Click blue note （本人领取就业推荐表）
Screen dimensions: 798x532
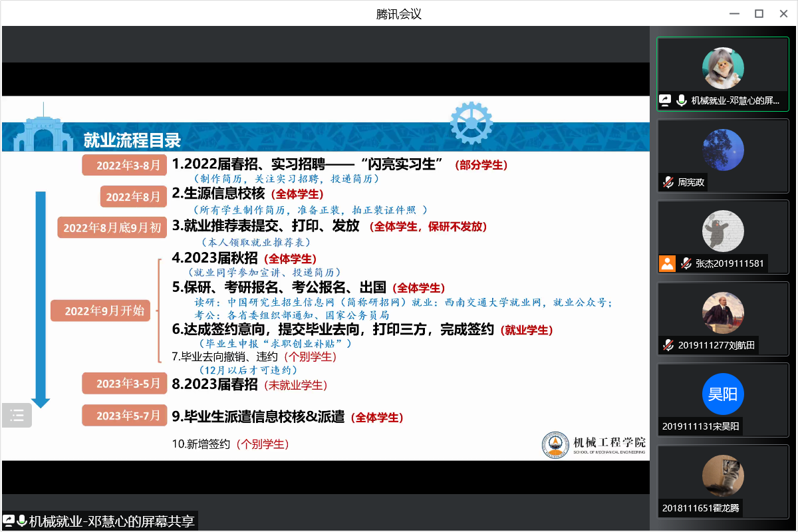coord(256,243)
